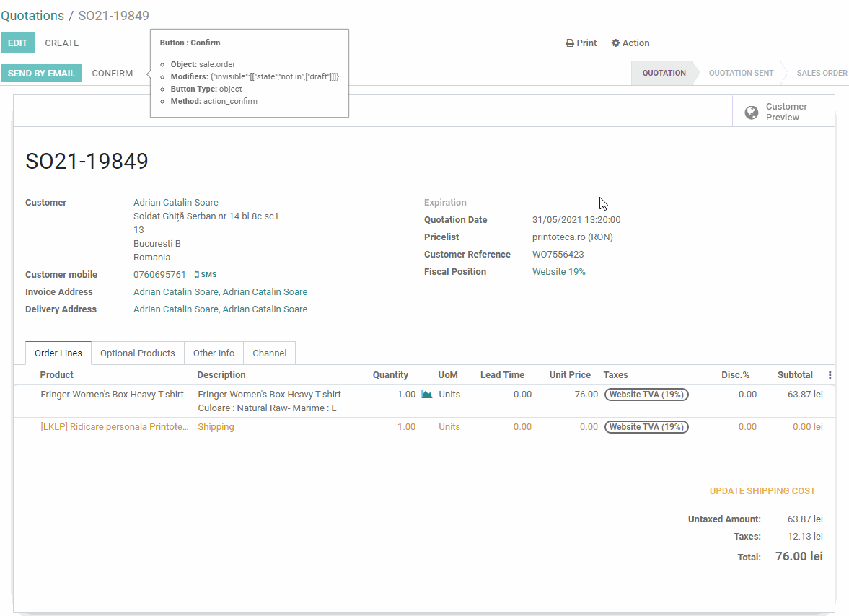
Task: Call the customer mobile number 0760695761
Action: click(x=159, y=275)
